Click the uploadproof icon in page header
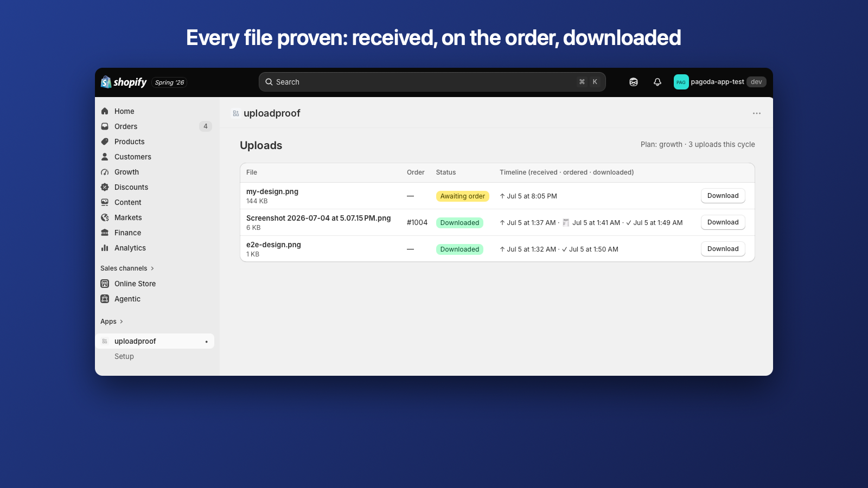 click(x=236, y=113)
